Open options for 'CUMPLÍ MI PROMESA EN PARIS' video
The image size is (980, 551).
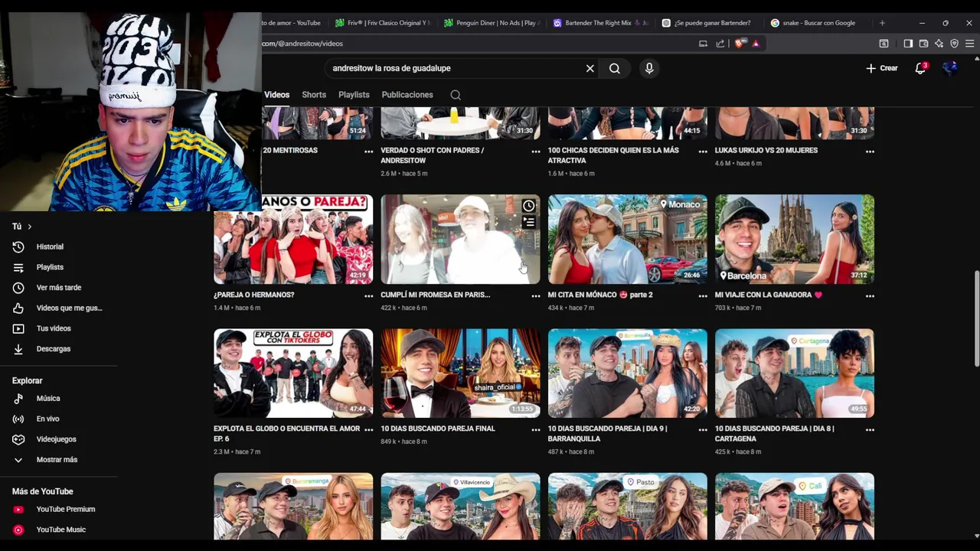(x=535, y=296)
